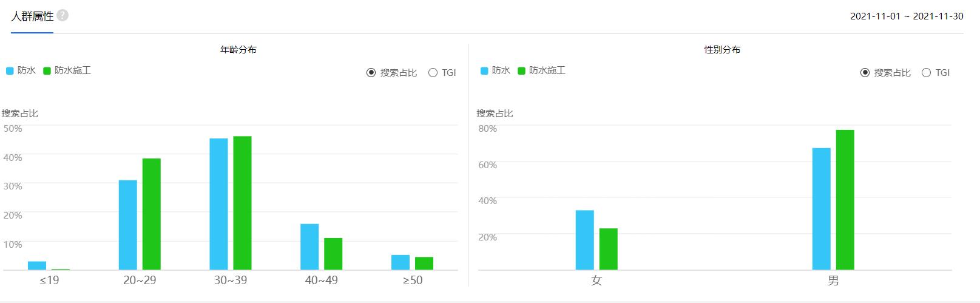Click the help question mark beside 人群属性

click(x=63, y=15)
